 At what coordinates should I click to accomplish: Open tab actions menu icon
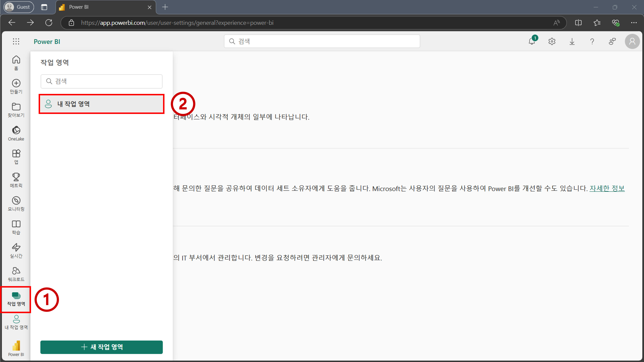pyautogui.click(x=44, y=7)
